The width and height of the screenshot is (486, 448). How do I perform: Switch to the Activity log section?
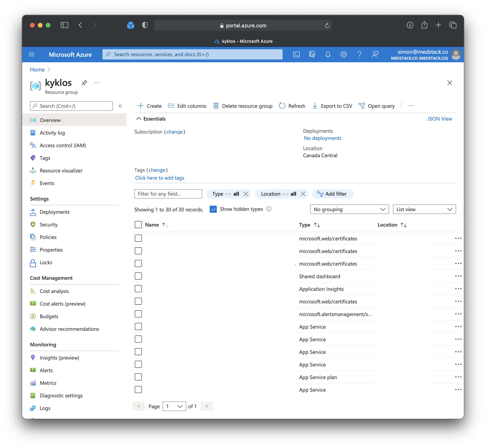click(52, 133)
